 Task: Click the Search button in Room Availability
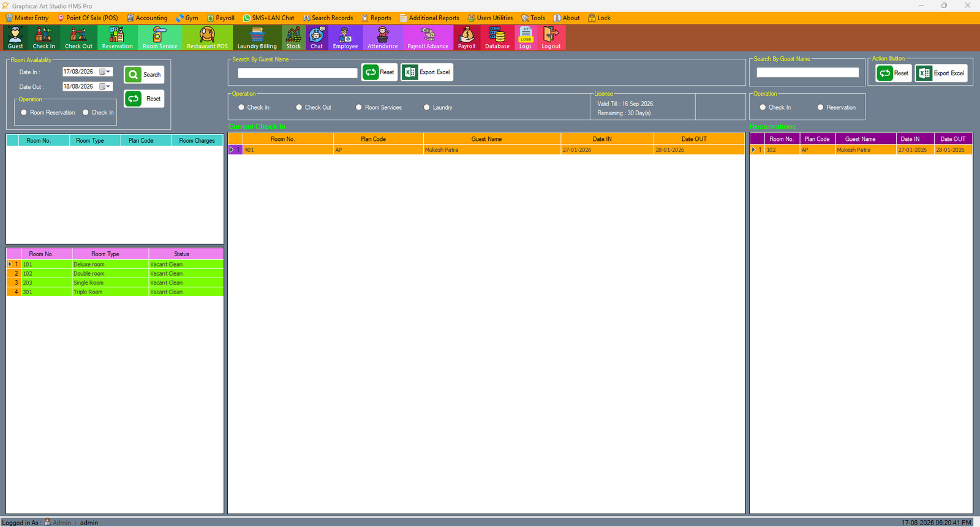point(144,75)
